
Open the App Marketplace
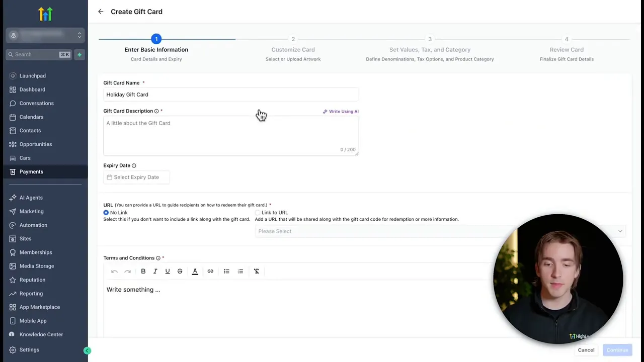[40, 307]
